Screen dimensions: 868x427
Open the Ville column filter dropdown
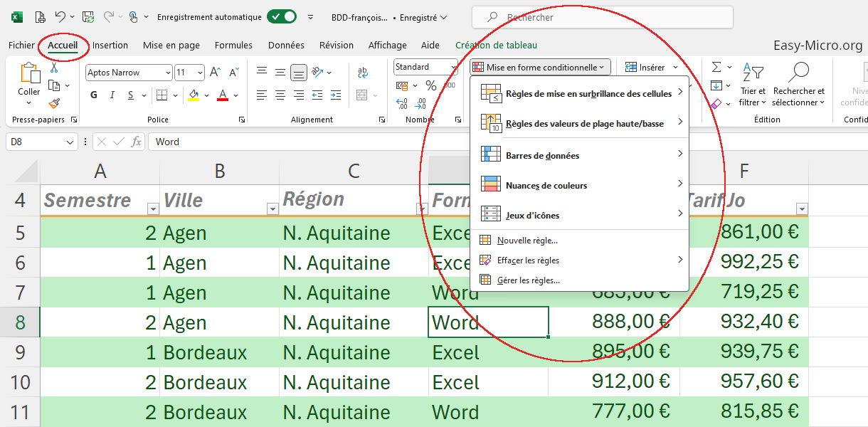pos(272,209)
